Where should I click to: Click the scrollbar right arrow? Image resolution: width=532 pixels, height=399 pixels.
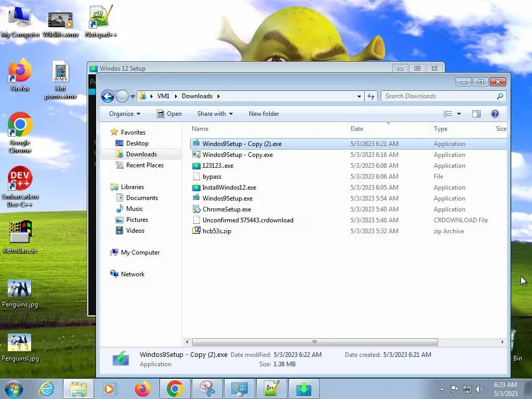[x=502, y=342]
